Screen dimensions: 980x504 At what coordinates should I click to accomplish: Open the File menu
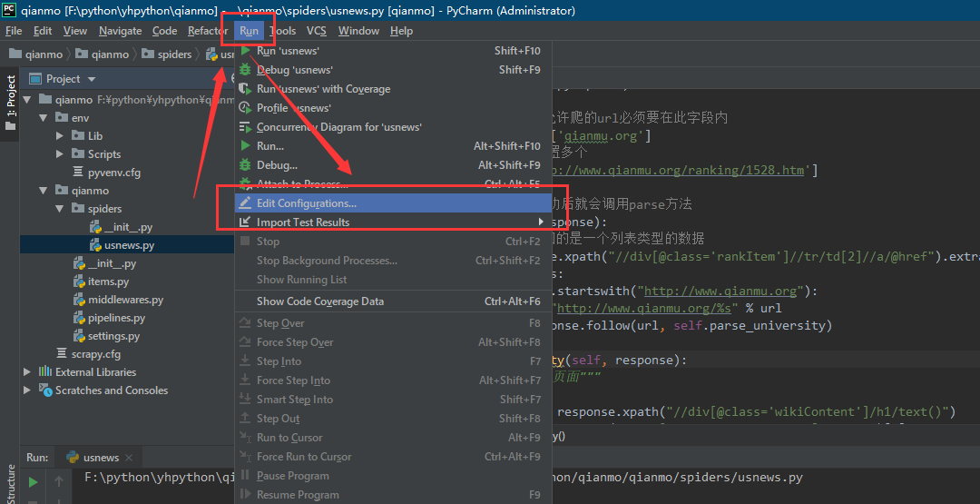(x=13, y=31)
